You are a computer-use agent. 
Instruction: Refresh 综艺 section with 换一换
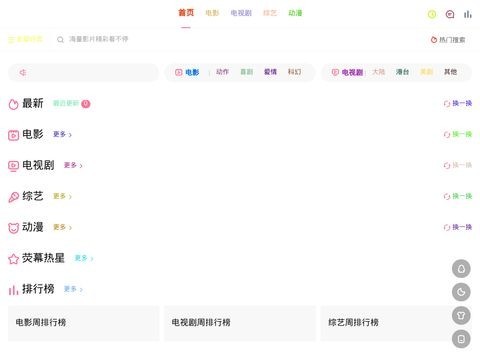coord(458,196)
